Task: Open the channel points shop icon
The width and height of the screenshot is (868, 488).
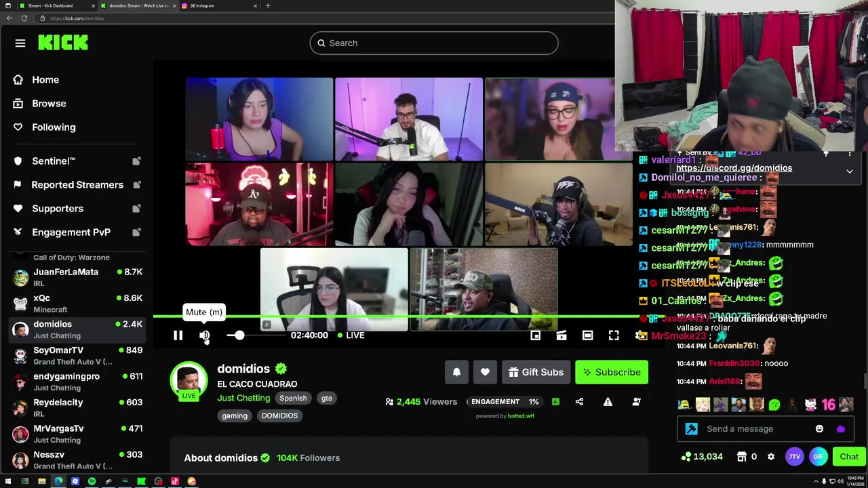Action: point(742,457)
